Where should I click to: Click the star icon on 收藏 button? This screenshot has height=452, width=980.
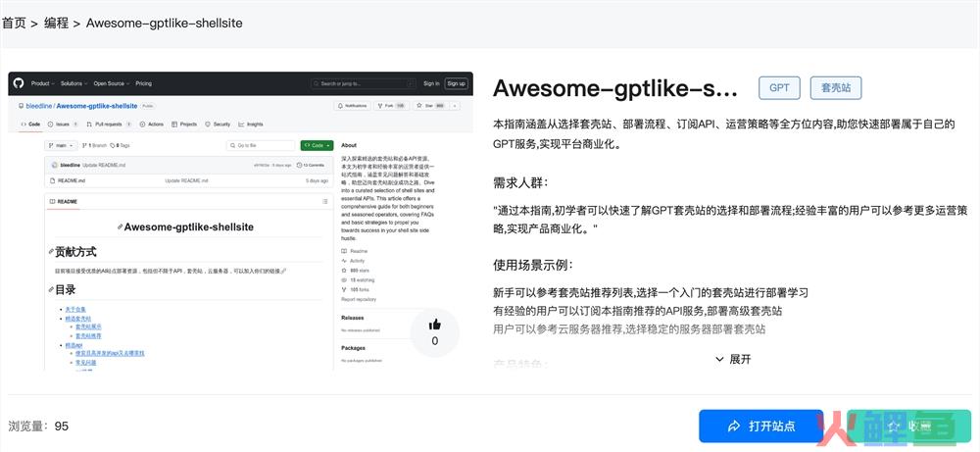(891, 427)
